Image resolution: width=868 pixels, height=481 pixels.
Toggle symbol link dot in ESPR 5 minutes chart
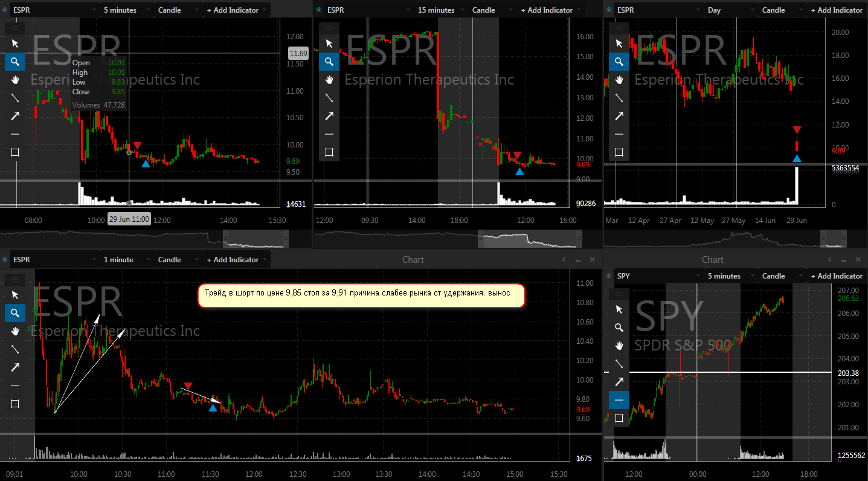click(x=5, y=10)
